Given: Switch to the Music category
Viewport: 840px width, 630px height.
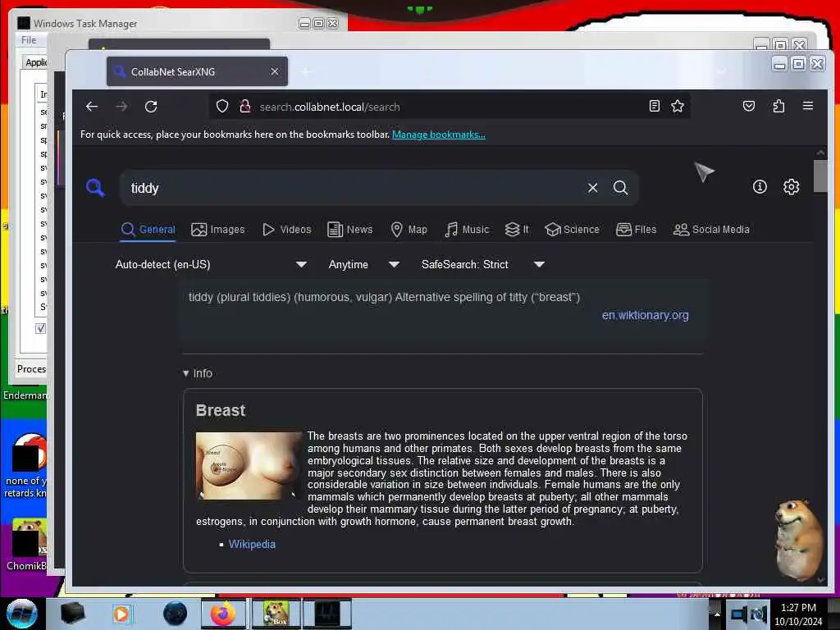Looking at the screenshot, I should pos(467,230).
